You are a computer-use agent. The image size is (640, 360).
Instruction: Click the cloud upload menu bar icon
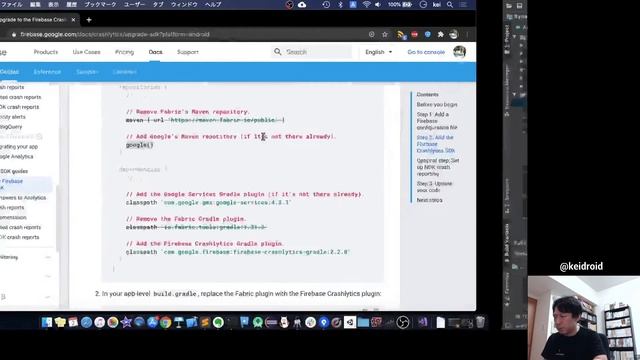[302, 4]
